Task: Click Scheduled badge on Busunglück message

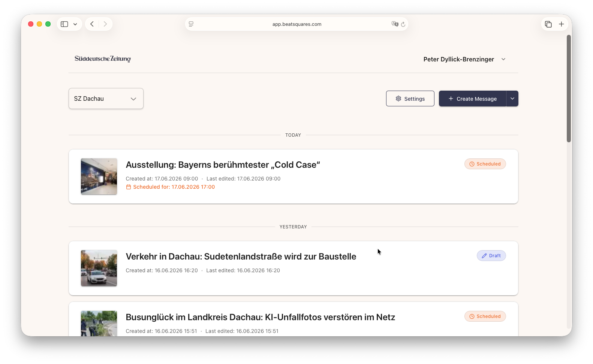Action: 485,316
